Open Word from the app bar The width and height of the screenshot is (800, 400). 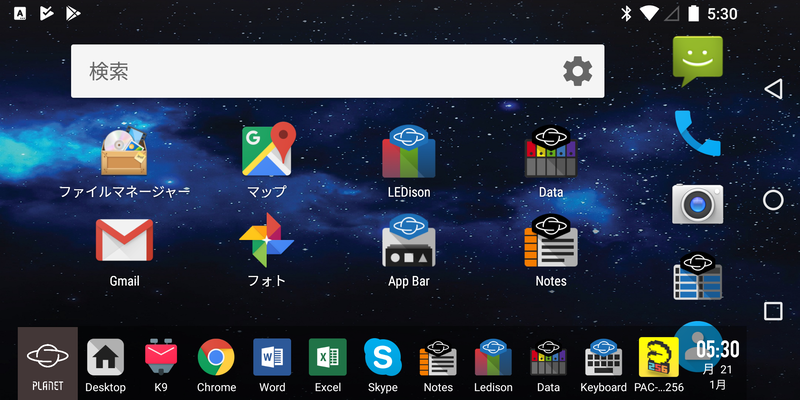(272, 366)
